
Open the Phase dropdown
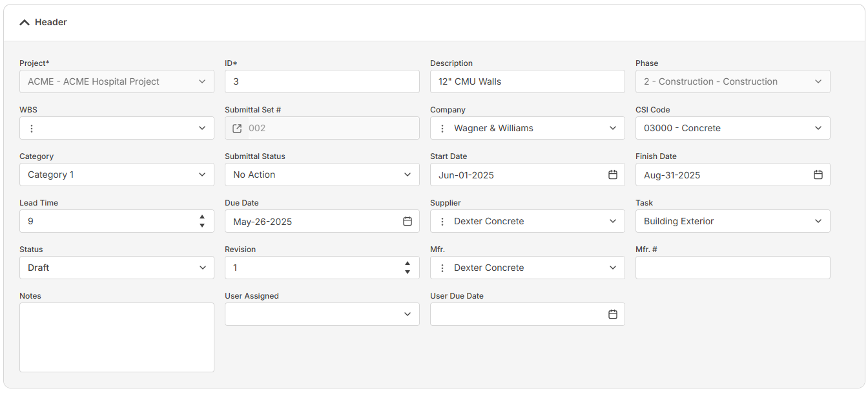(x=818, y=81)
